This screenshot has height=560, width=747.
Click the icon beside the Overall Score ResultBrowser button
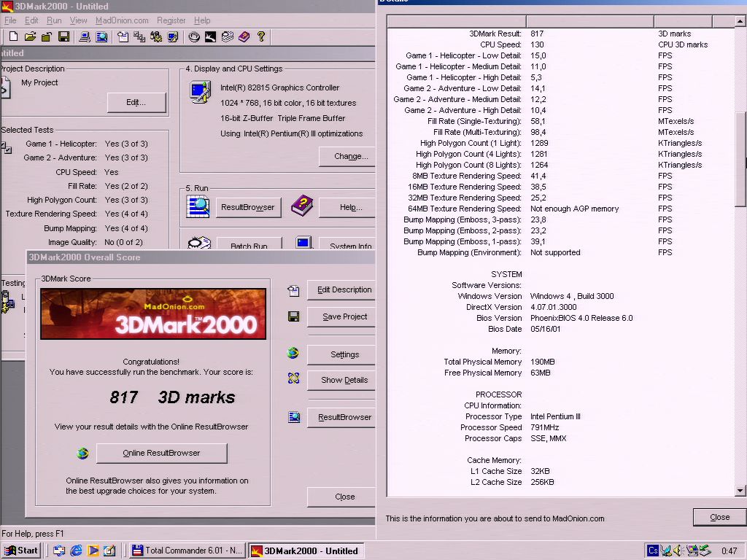(x=294, y=418)
